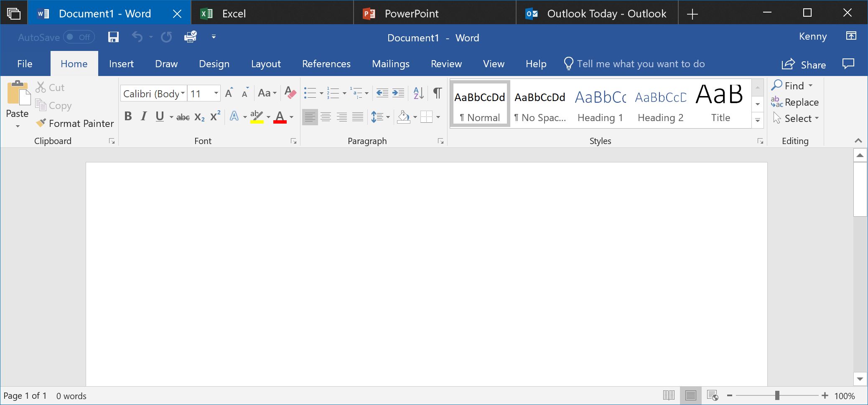This screenshot has height=405, width=868.
Task: Open the font size dropdown
Action: click(216, 93)
